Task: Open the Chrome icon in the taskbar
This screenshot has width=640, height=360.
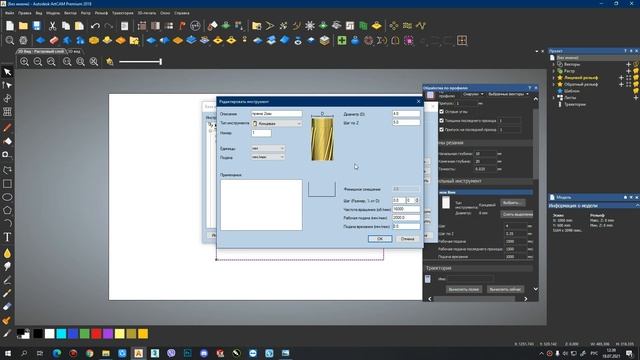Action: 89,353
